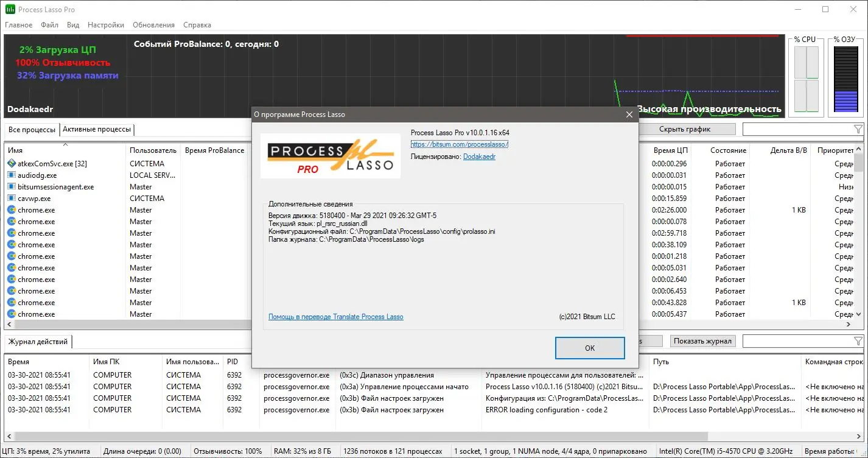
Task: Click the 1236 потоков в 121 процессах status entry
Action: (393, 451)
